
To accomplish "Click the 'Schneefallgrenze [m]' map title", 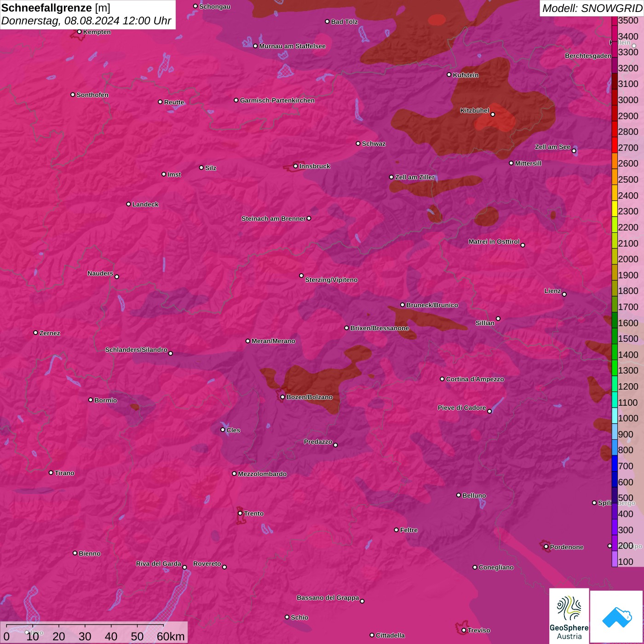I will tap(56, 8).
